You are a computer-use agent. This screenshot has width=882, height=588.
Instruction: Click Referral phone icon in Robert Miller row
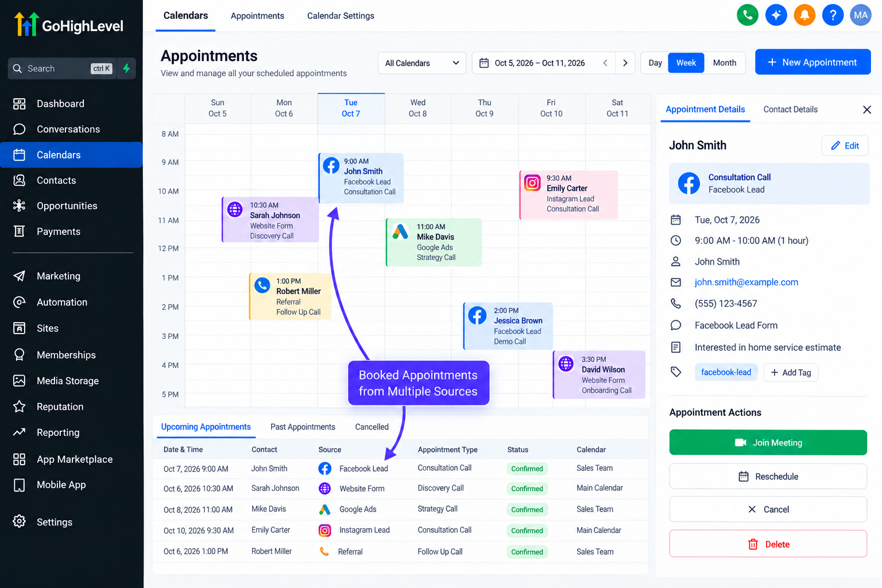point(324,552)
